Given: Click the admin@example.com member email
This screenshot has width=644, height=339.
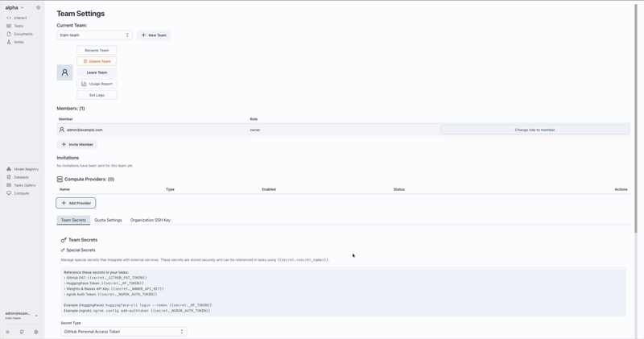Looking at the screenshot, I should click(85, 130).
